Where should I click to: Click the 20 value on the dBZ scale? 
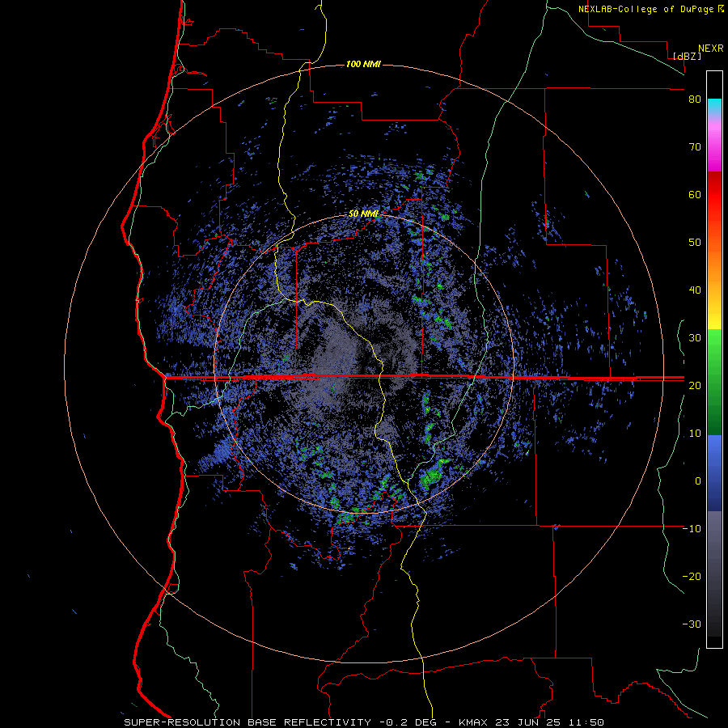pyautogui.click(x=695, y=385)
